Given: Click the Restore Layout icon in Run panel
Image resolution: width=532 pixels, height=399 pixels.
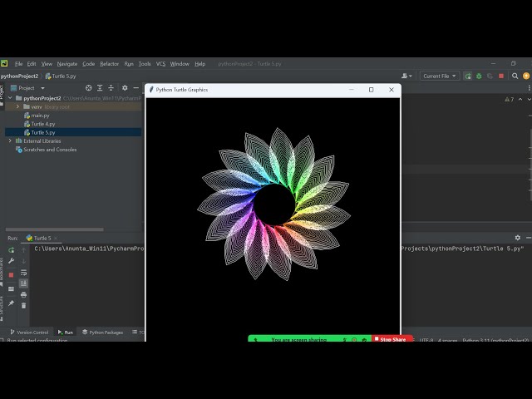Looking at the screenshot, I should [x=11, y=288].
